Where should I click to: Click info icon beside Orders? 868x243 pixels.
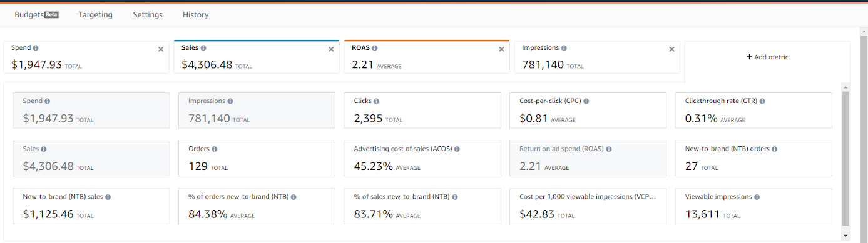[x=215, y=149]
